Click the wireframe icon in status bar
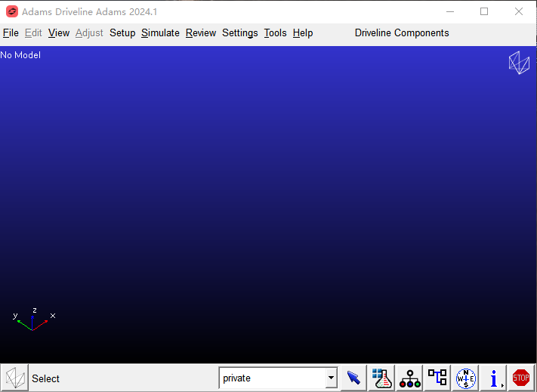Image resolution: width=537 pixels, height=392 pixels. pyautogui.click(x=14, y=378)
